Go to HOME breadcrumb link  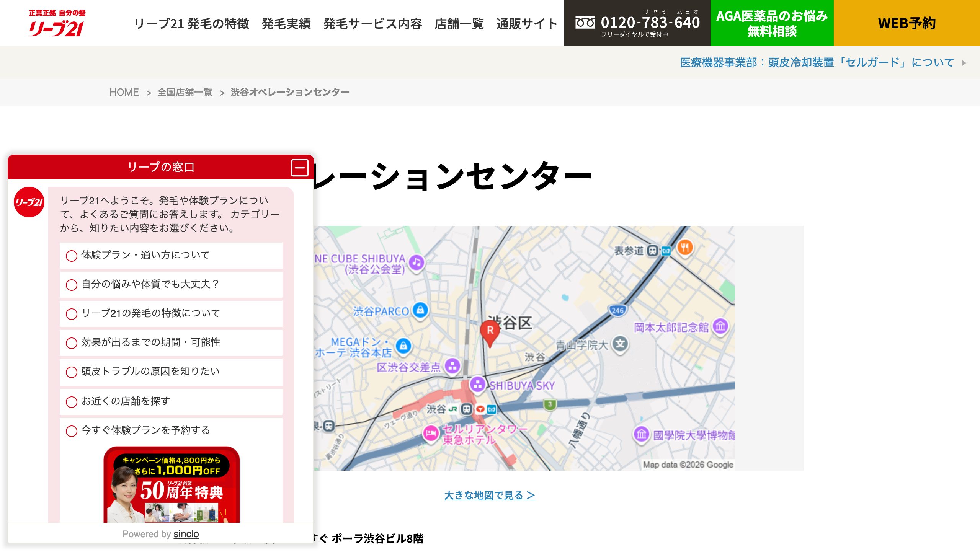point(124,92)
